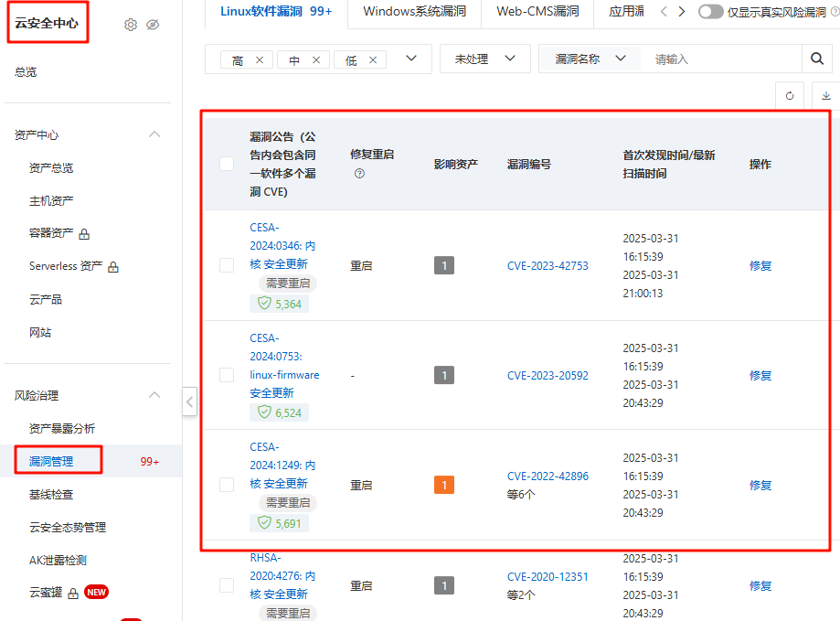This screenshot has height=621, width=840.
Task: Open the 未处理 status dropdown
Action: pos(485,59)
